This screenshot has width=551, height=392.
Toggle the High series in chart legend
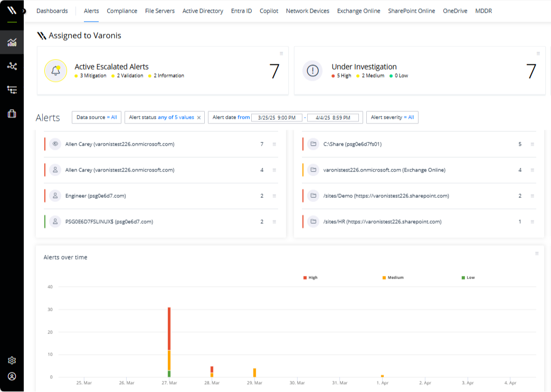(310, 278)
